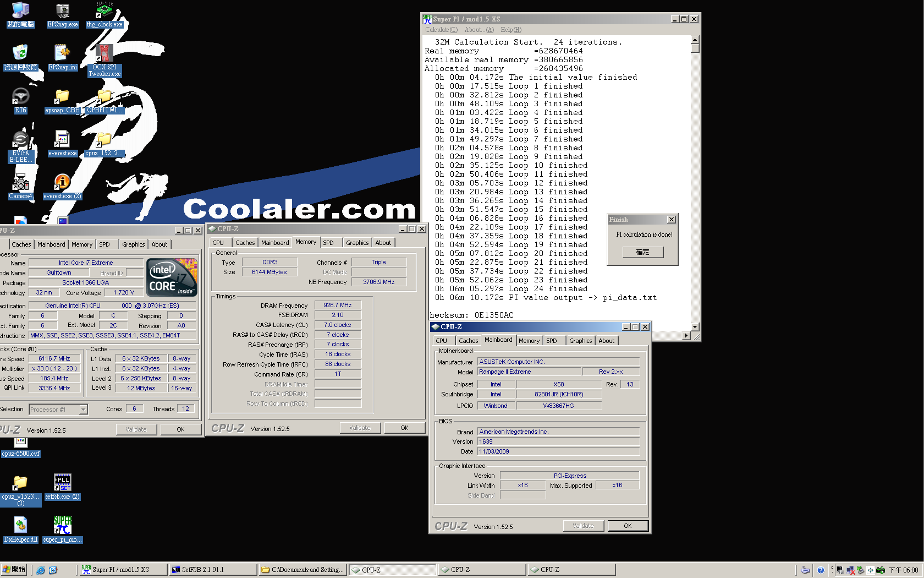Switch to C:\Documents and Settings taskbar item
The width and height of the screenshot is (924, 578).
302,570
